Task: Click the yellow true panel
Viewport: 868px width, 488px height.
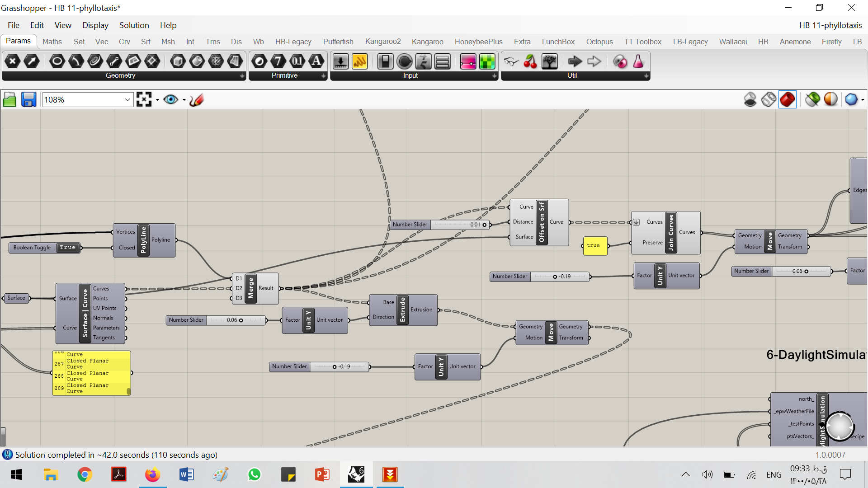Action: 594,246
